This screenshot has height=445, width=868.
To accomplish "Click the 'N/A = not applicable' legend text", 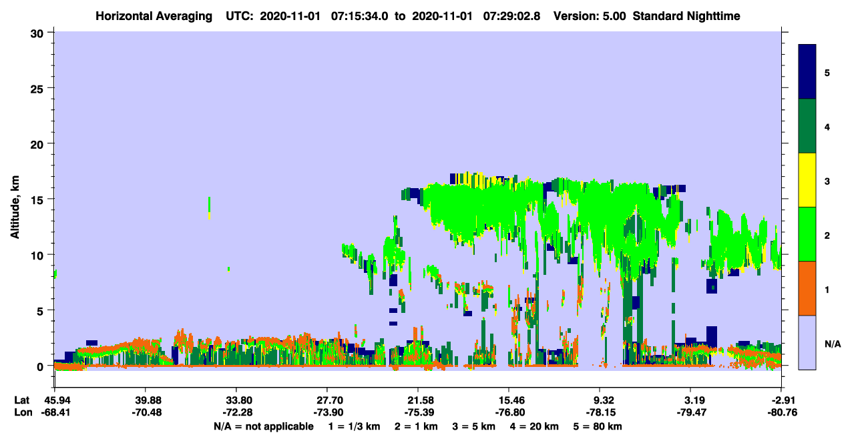I will [x=263, y=426].
